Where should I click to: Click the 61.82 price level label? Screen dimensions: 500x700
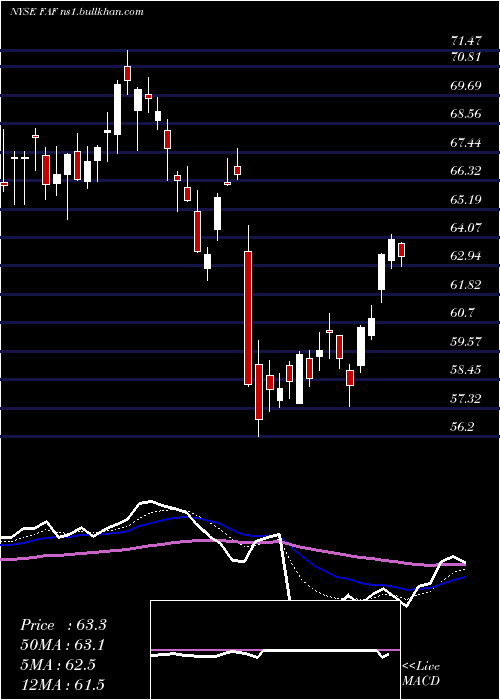coord(467,285)
